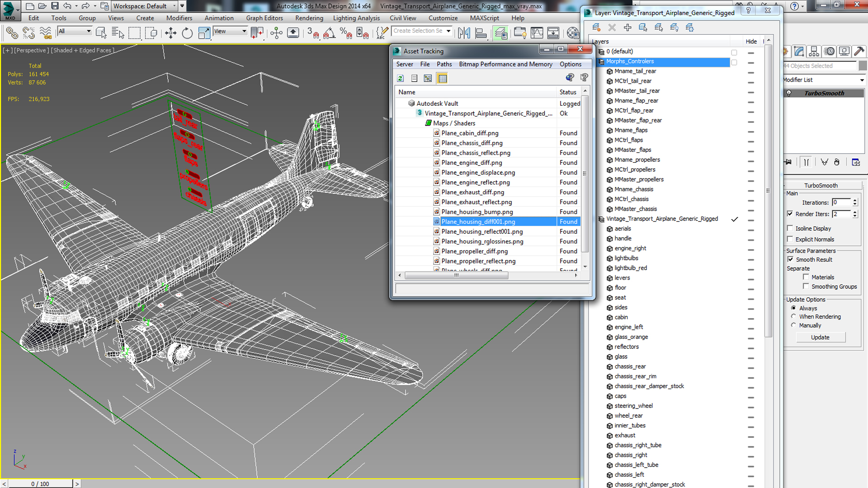The height and width of the screenshot is (488, 868).
Task: Activate the Select and Rotate tool
Action: point(187,33)
